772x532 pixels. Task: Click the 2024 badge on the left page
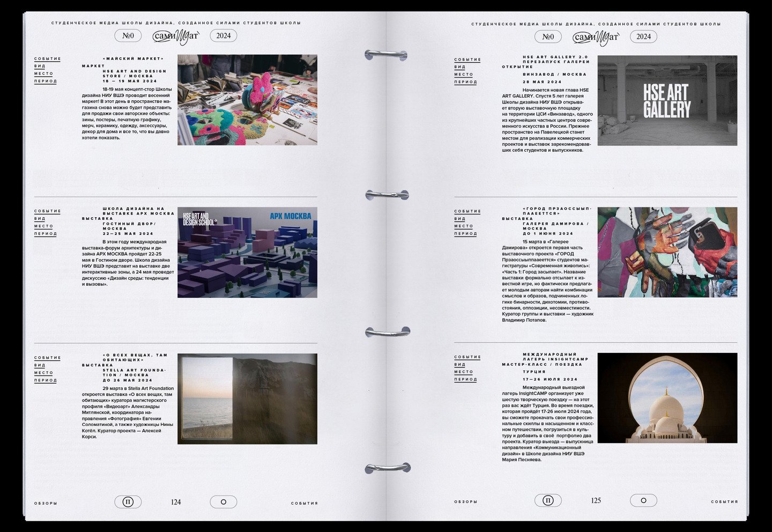[224, 36]
